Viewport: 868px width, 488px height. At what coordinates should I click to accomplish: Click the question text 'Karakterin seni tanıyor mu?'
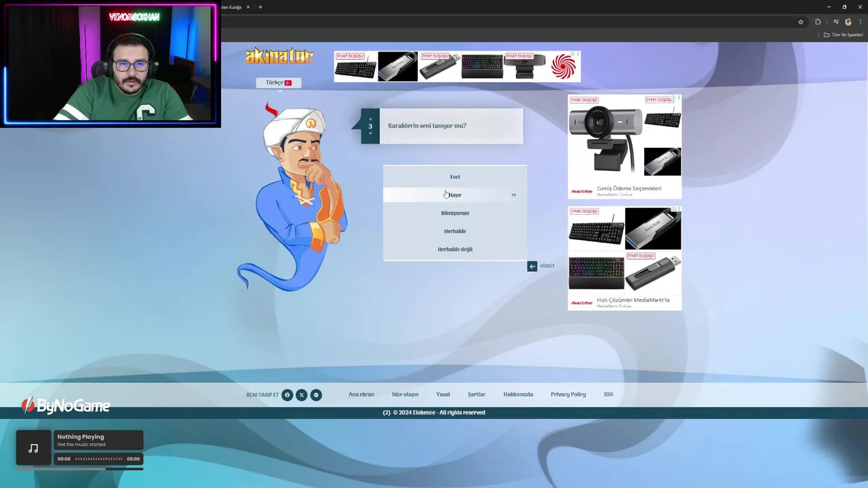click(427, 125)
